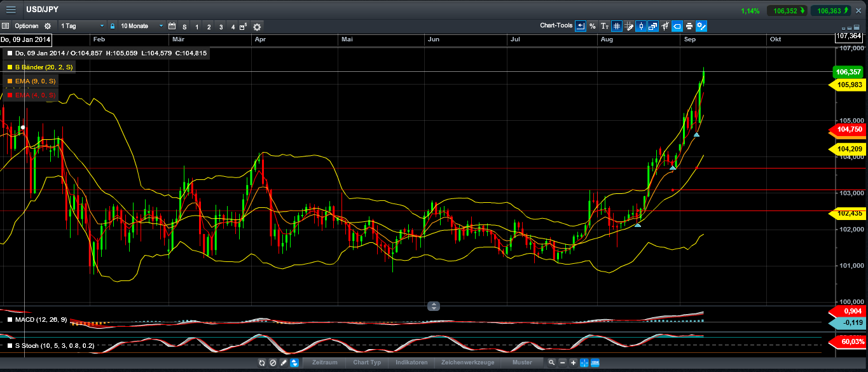Click the calendar icon next to 10 Monate

tap(172, 26)
